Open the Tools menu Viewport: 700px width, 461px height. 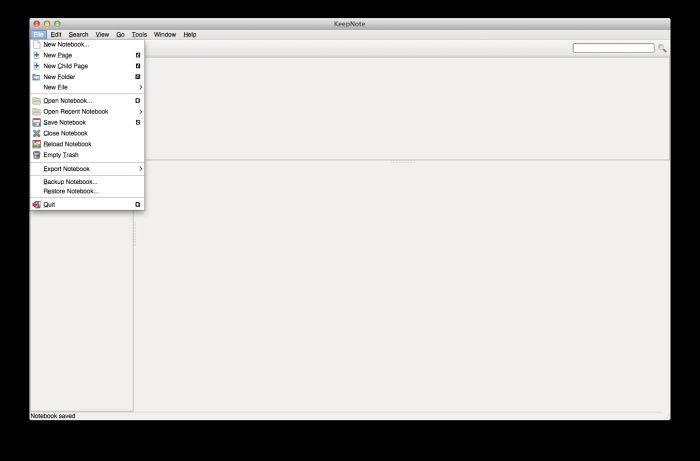click(139, 34)
